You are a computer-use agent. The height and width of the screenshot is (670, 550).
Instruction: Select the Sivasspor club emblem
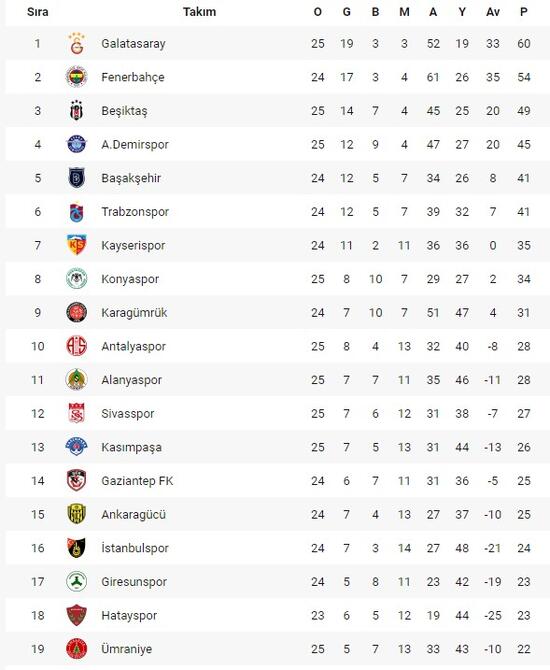point(77,414)
